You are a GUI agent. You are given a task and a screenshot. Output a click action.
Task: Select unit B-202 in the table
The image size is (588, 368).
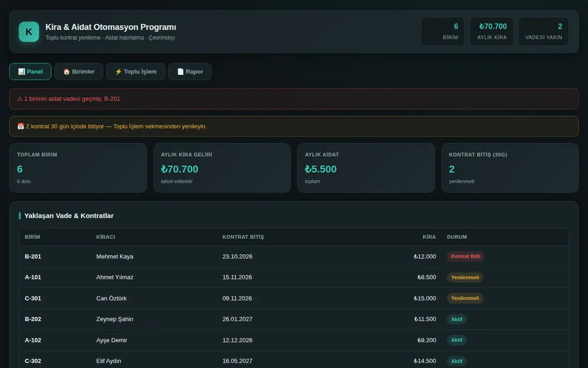click(33, 319)
